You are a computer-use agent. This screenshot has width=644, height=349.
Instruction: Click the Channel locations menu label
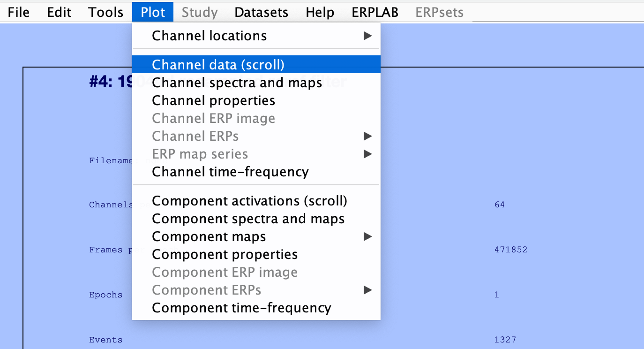(210, 36)
